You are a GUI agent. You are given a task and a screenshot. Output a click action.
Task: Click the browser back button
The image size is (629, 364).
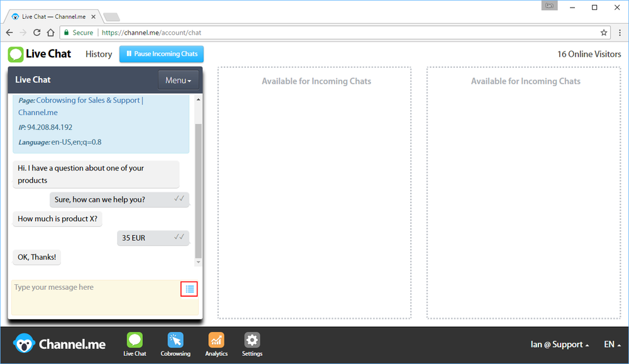click(x=9, y=33)
